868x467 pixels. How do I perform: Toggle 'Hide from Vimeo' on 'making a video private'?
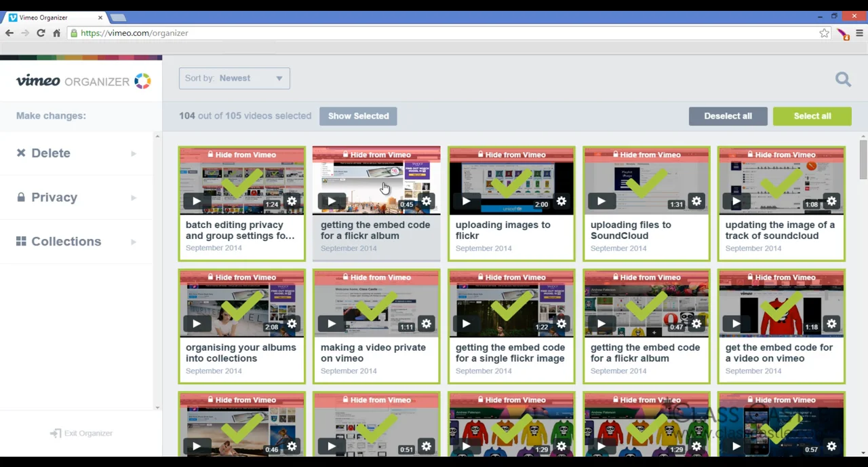[376, 277]
